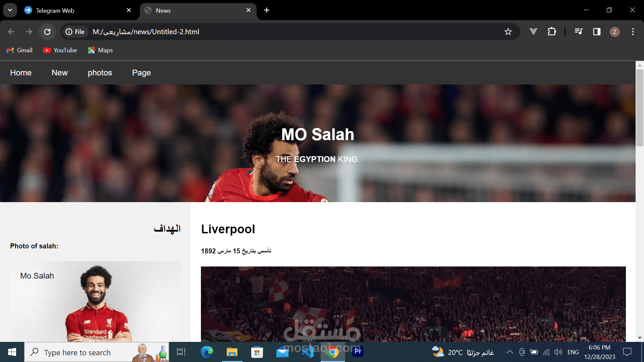644x362 pixels.
Task: Go to Home in page navbar
Action: pyautogui.click(x=21, y=73)
